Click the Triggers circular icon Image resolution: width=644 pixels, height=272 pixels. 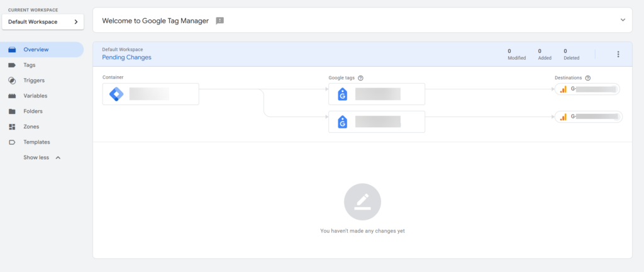tap(12, 81)
